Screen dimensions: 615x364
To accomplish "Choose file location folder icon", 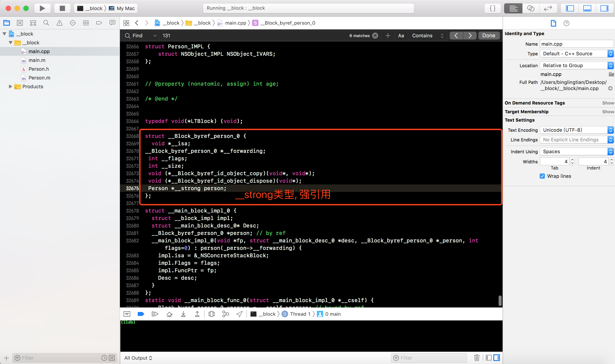I will click(611, 74).
